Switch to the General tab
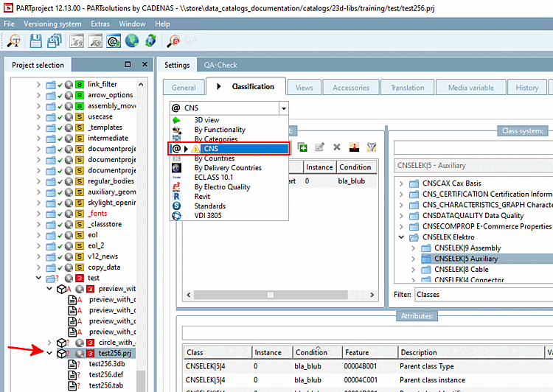This screenshot has height=392, width=553. (x=184, y=88)
